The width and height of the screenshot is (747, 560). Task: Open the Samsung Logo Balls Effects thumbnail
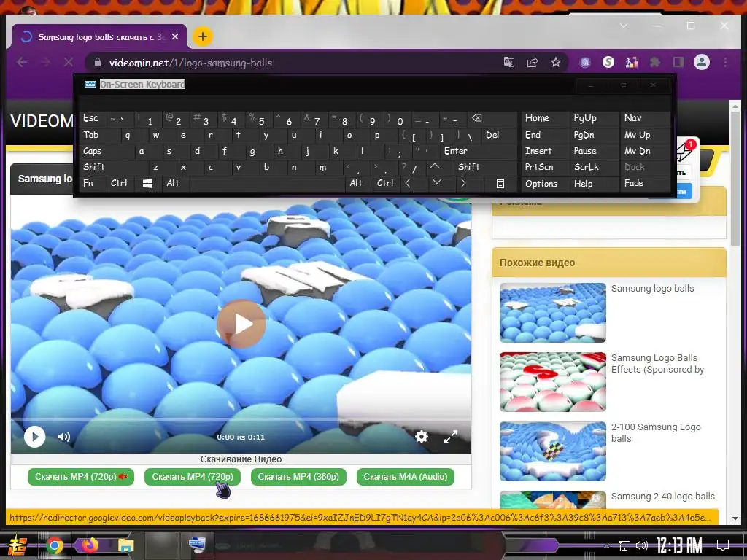pyautogui.click(x=553, y=381)
